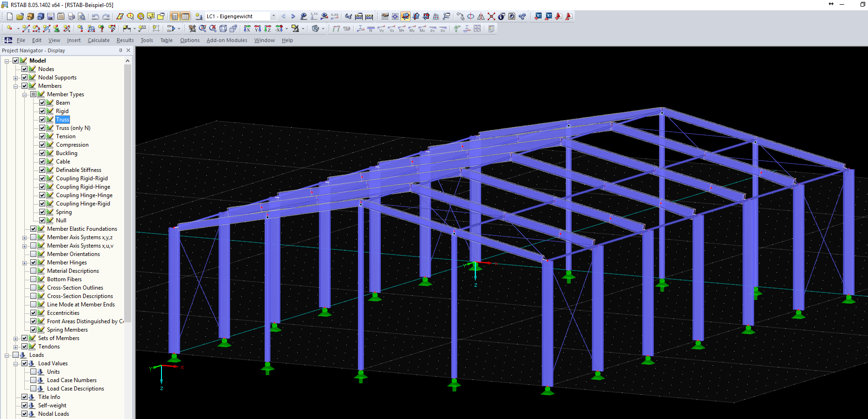This screenshot has height=419, width=868.
Task: Open the File menu
Action: tap(21, 40)
